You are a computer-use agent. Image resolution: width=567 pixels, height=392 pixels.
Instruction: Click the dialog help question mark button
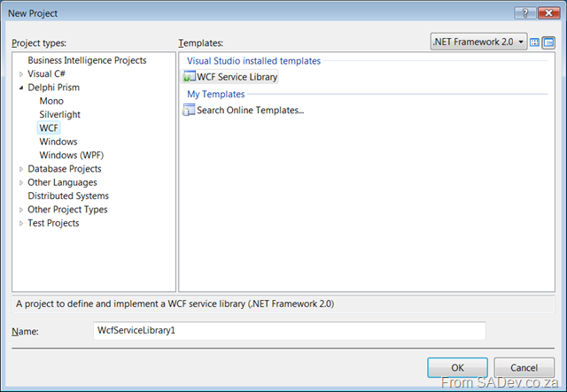525,13
